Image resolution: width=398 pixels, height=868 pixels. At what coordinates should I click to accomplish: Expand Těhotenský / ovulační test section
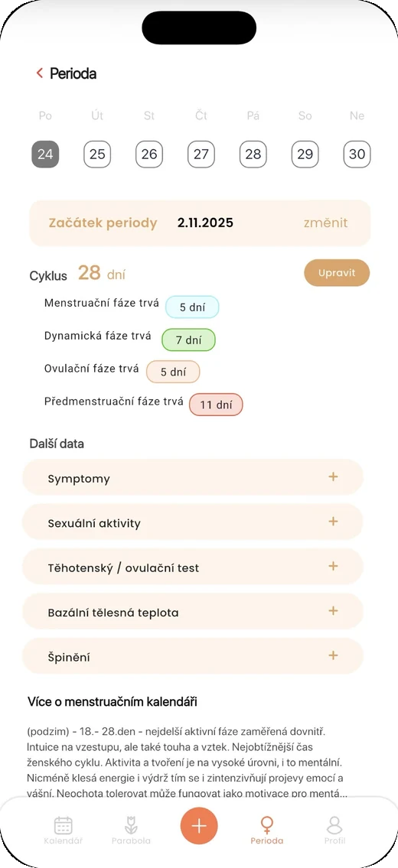pos(192,567)
